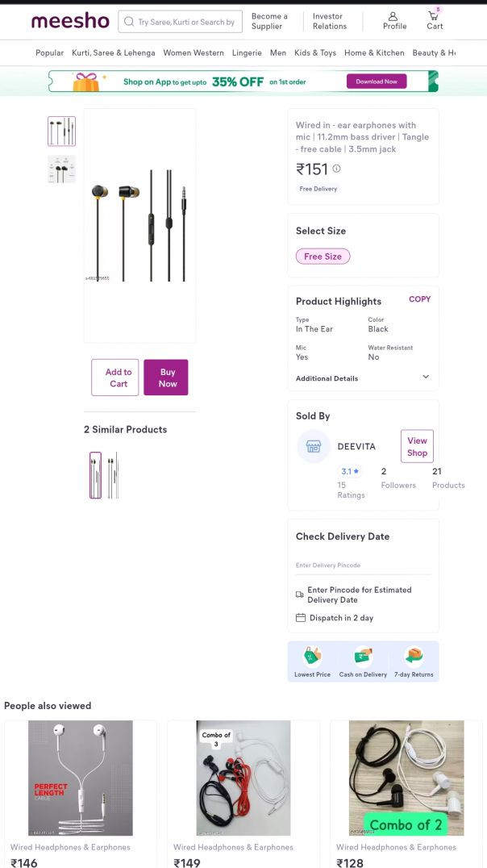This screenshot has height=868, width=487.
Task: Select the second product image thumbnail
Action: (x=61, y=169)
